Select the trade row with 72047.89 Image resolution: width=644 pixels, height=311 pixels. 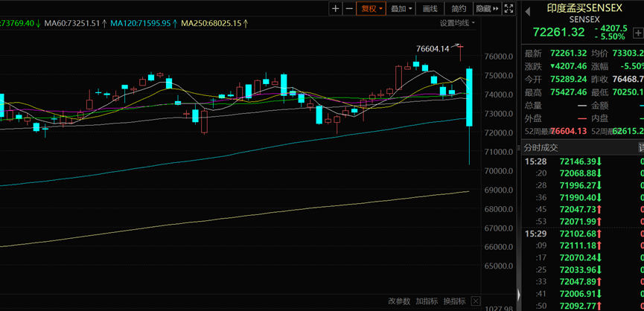point(583,282)
